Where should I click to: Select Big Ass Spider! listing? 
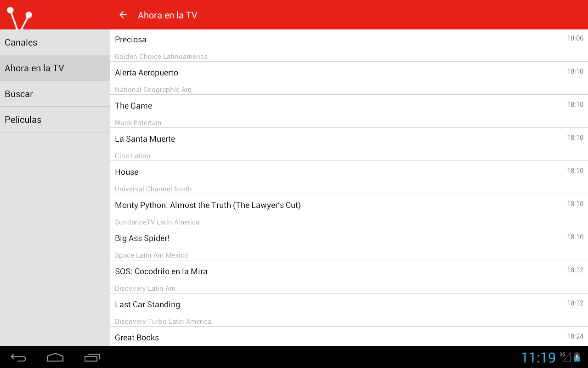(349, 244)
